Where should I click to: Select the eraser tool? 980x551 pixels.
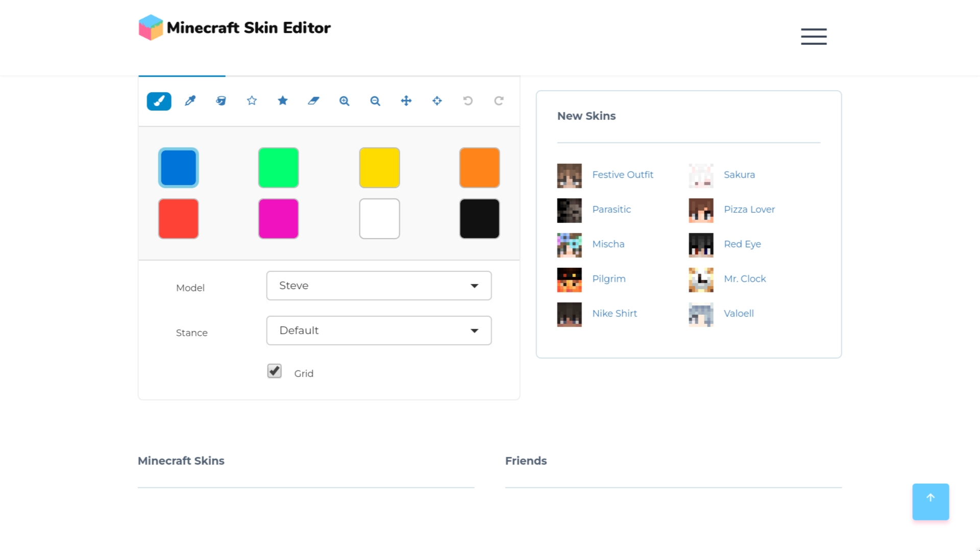point(313,101)
